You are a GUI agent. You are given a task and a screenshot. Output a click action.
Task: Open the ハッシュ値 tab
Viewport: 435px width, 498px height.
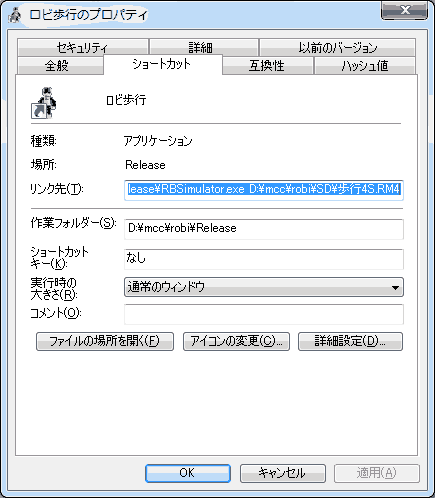365,65
